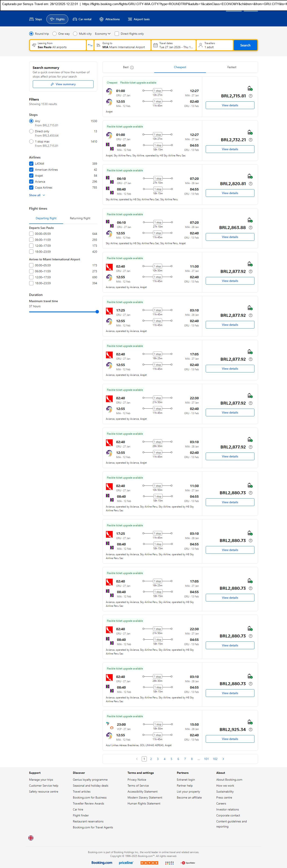Switch to the Fastest results tab

(x=231, y=67)
